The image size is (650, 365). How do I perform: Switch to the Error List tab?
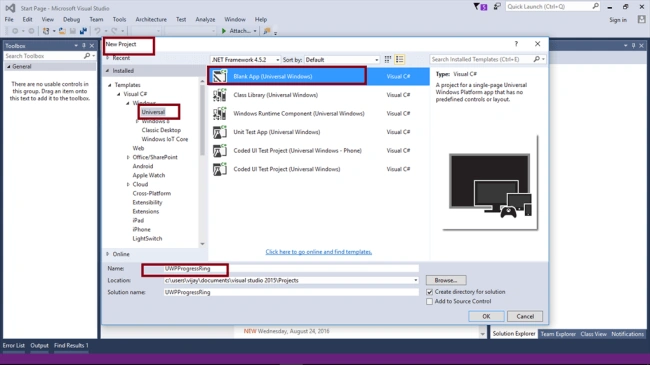pyautogui.click(x=14, y=345)
